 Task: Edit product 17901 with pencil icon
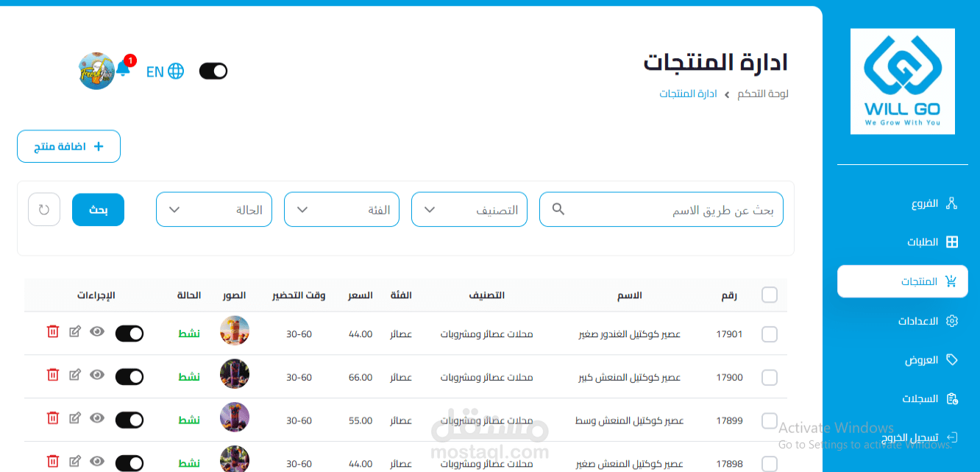click(74, 332)
